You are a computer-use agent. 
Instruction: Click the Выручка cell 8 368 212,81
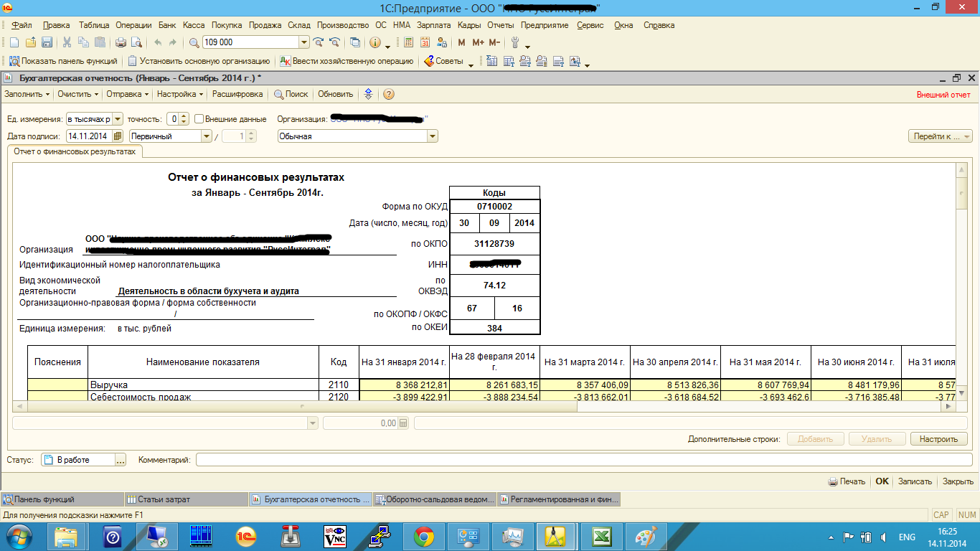coord(405,385)
